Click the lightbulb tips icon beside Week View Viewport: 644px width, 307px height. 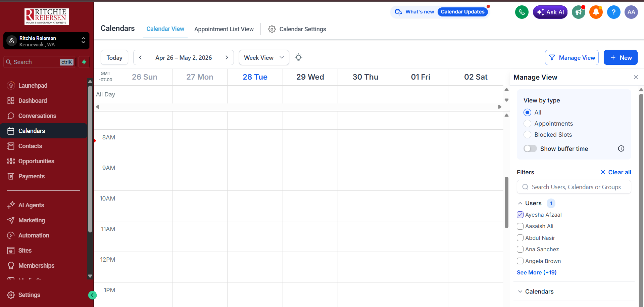coord(298,57)
